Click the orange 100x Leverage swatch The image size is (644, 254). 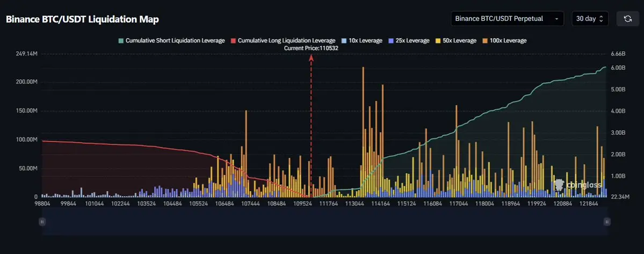pos(485,41)
